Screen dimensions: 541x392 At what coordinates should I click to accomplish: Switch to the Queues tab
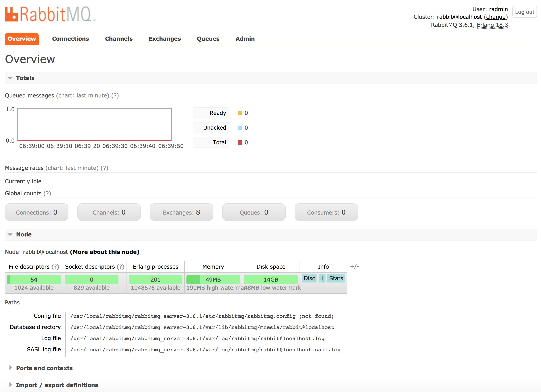(208, 39)
